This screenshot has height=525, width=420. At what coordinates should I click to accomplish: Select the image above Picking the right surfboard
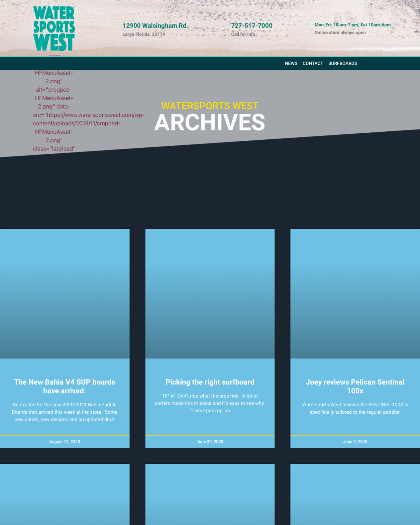click(x=210, y=294)
